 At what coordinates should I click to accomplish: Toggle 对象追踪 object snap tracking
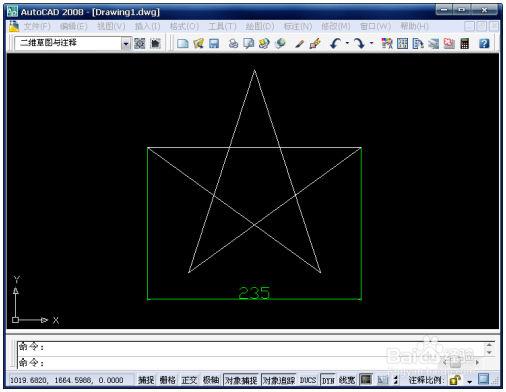pos(279,380)
